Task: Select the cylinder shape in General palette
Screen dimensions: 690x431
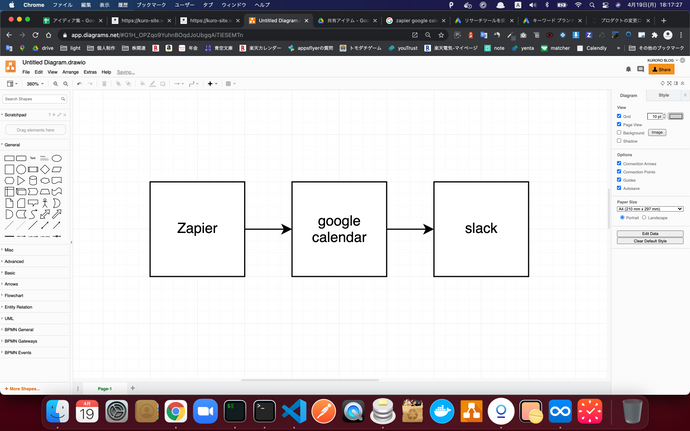Action: click(33, 181)
